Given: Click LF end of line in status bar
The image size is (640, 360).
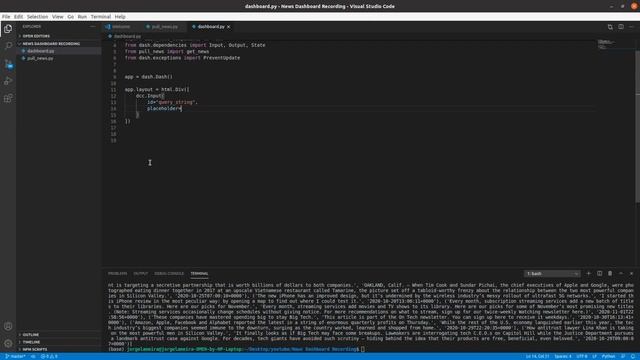Looking at the screenshot, I should (595, 356).
